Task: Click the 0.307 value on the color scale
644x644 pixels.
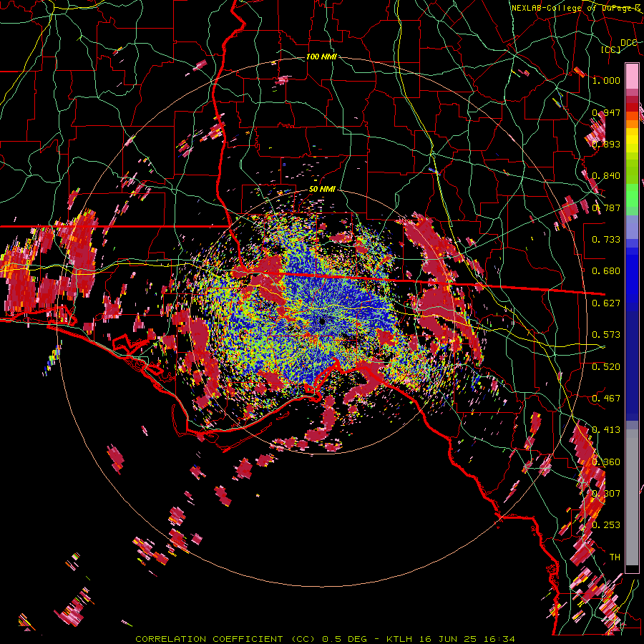Action: [606, 494]
